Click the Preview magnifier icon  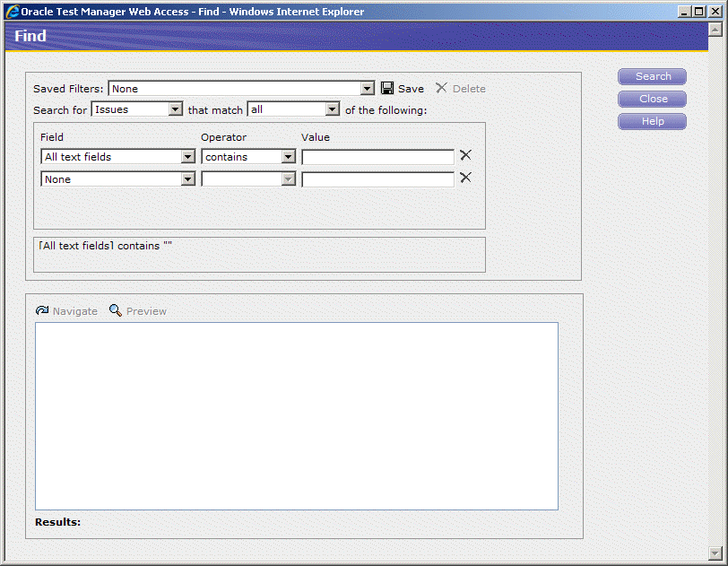click(115, 310)
